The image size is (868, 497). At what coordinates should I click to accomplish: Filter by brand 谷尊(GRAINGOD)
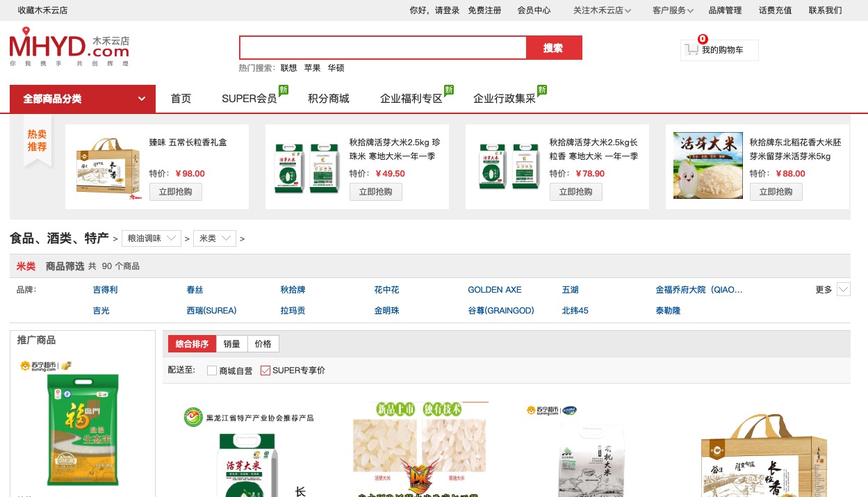[501, 311]
